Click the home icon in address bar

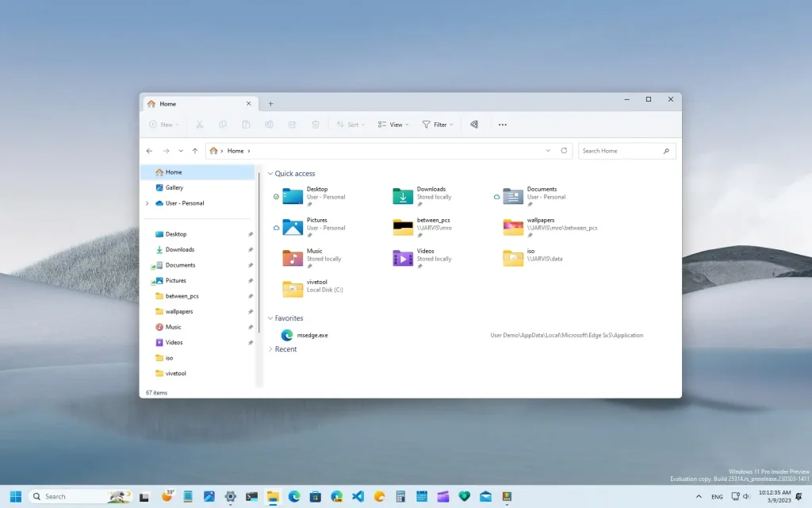click(213, 151)
